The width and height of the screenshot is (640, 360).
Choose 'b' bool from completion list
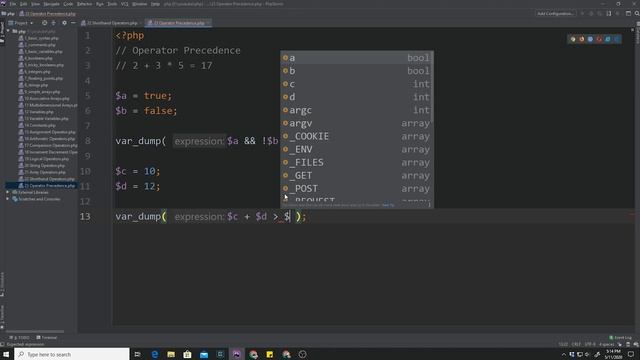(x=356, y=71)
